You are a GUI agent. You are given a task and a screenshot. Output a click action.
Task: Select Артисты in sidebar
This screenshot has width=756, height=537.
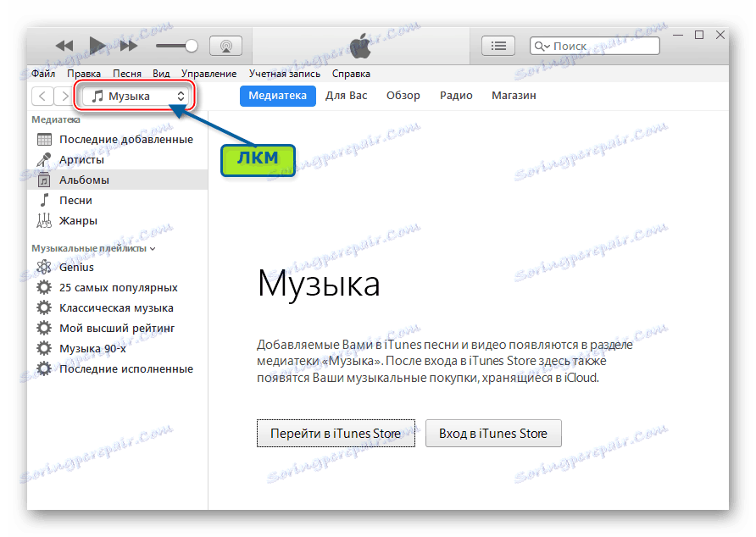click(x=118, y=159)
